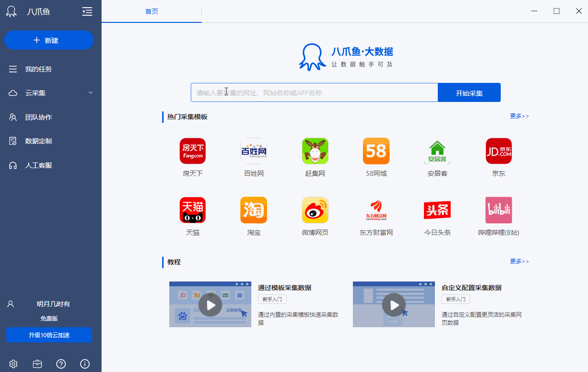The width and height of the screenshot is (588, 372).
Task: Click the 八爪鱼 app name in the sidebar
Action: click(38, 12)
